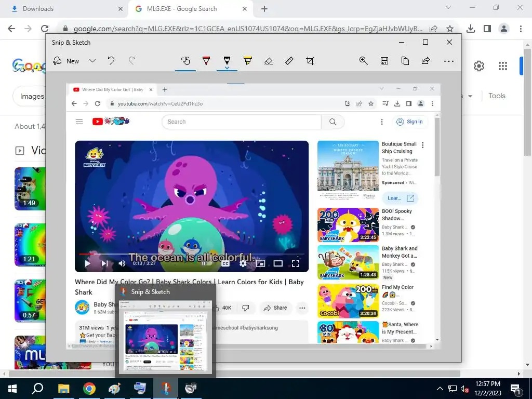Save the snip with the floppy icon
The width and height of the screenshot is (532, 399).
(x=384, y=61)
